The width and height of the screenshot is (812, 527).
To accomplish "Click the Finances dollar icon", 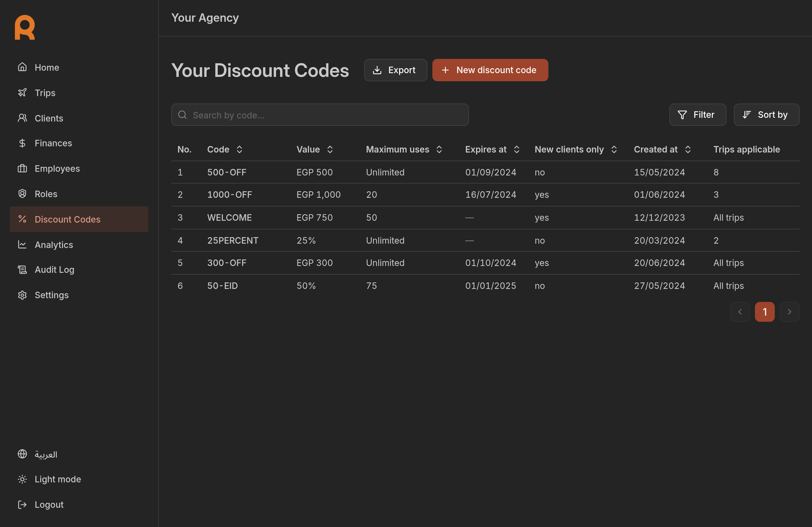I will coord(22,143).
